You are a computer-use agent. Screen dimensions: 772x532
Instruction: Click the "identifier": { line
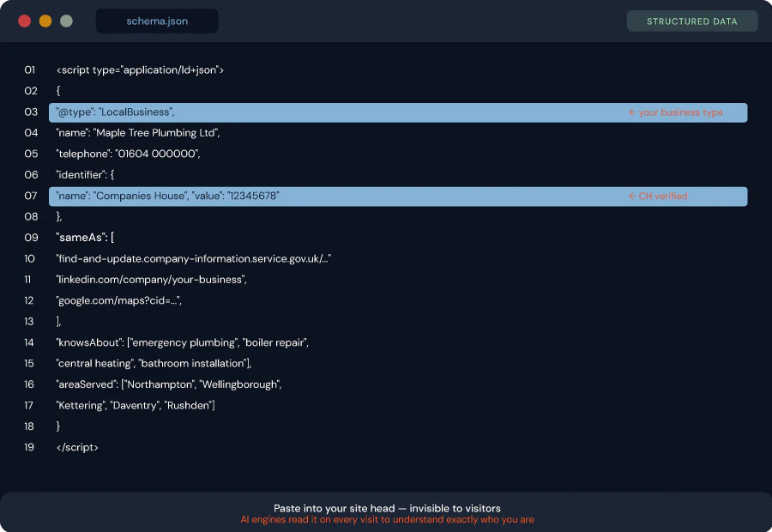(85, 175)
